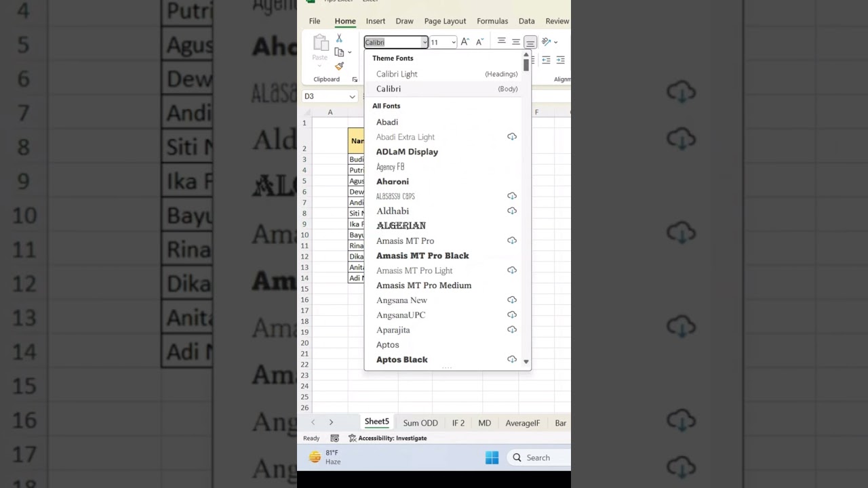The image size is (868, 488).
Task: Open the Clipboard dialog launcher
Action: point(355,80)
